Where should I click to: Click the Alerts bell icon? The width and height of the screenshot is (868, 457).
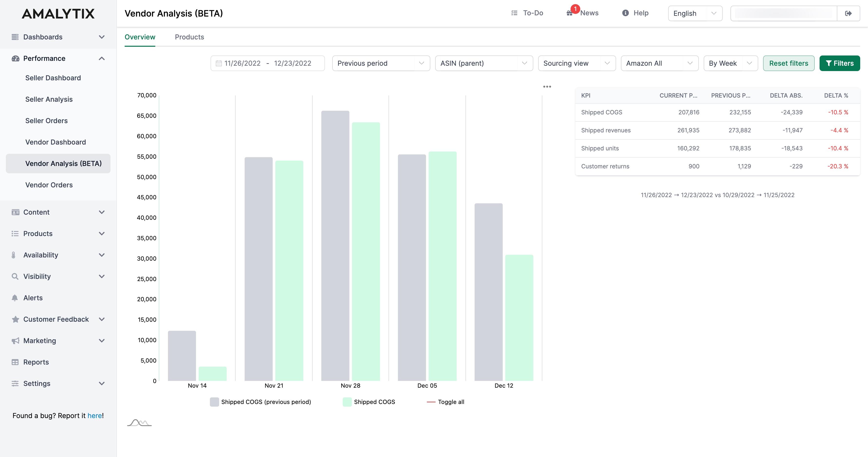click(15, 298)
